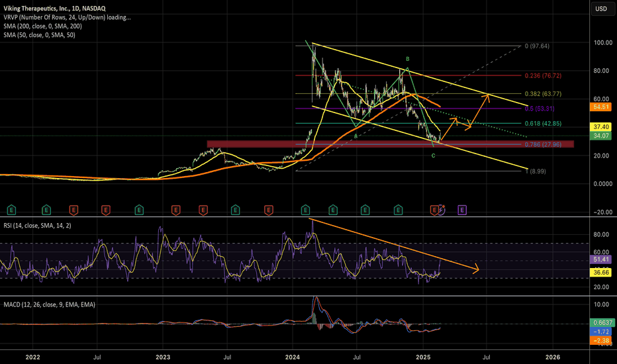Click the green earnings marker just before 2023
Viewport: 617px width, 364px height.
139,210
